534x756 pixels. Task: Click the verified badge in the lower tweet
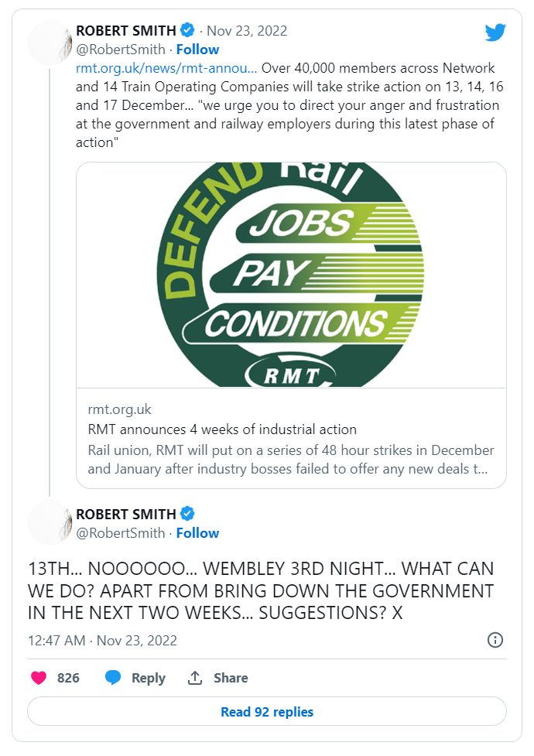pyautogui.click(x=187, y=514)
